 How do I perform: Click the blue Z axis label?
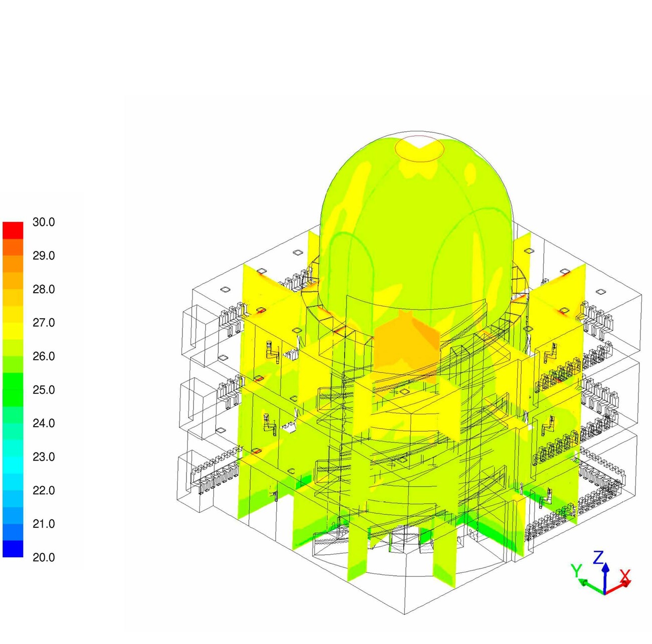pyautogui.click(x=598, y=557)
